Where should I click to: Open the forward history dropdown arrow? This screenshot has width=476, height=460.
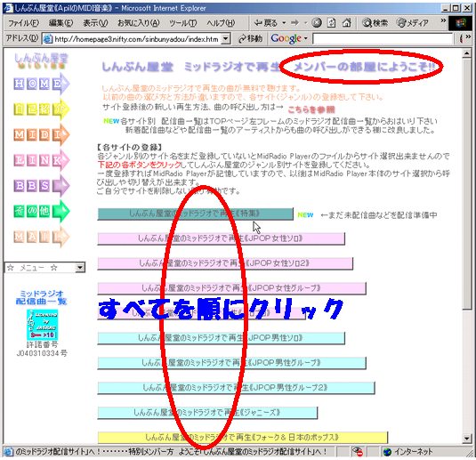click(x=305, y=23)
